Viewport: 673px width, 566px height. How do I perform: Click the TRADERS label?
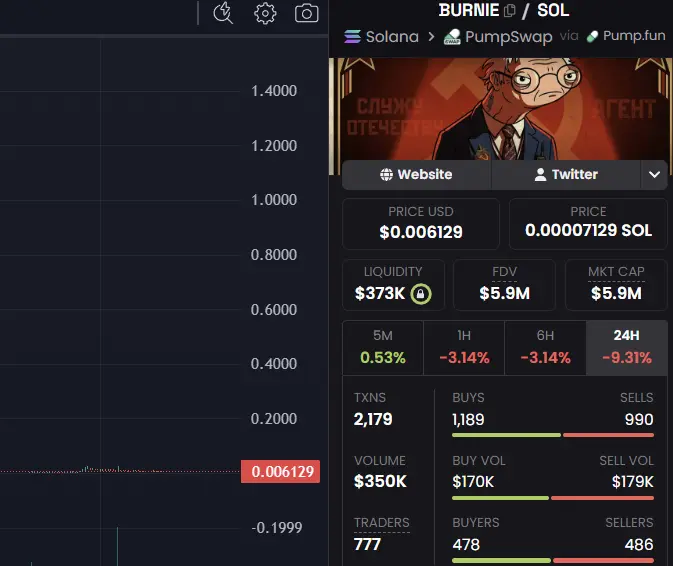[x=382, y=523]
